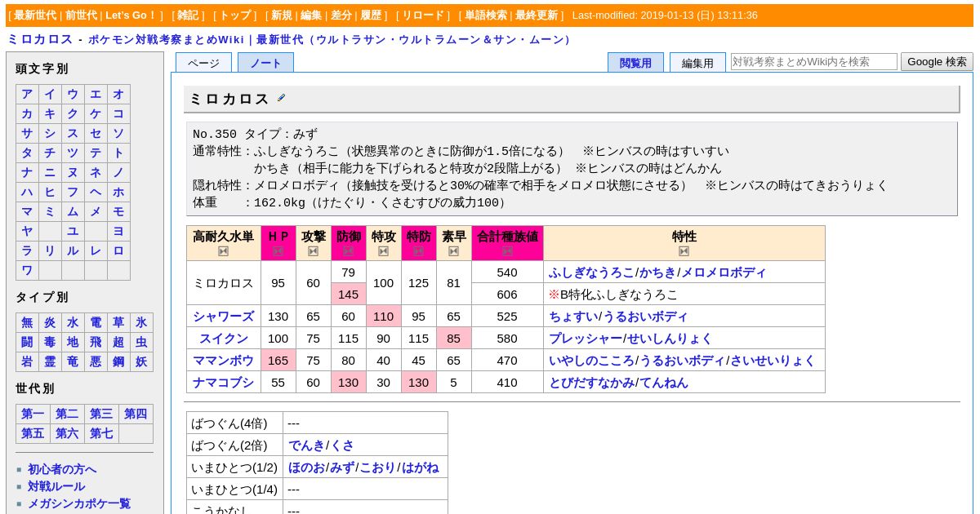This screenshot has width=980, height=514.
Task: Open 雑記 in the top bar
Action: point(188,16)
